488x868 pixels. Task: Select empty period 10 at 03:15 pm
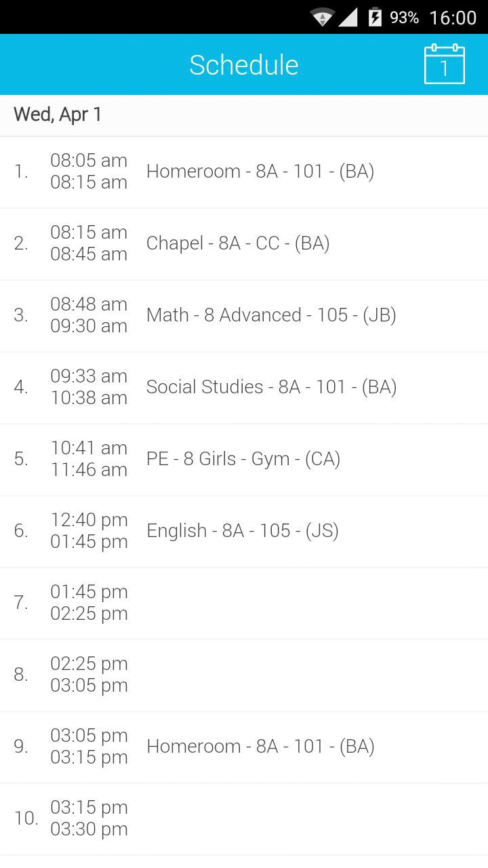click(x=244, y=818)
